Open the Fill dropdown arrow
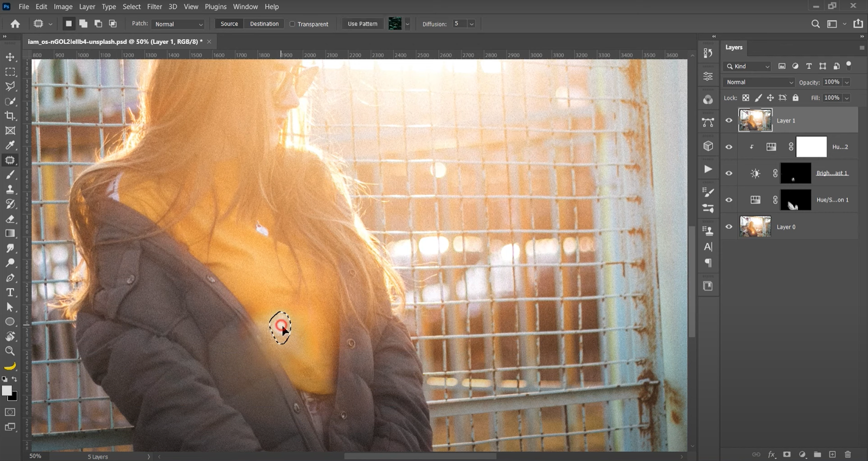The height and width of the screenshot is (461, 868). coord(847,98)
